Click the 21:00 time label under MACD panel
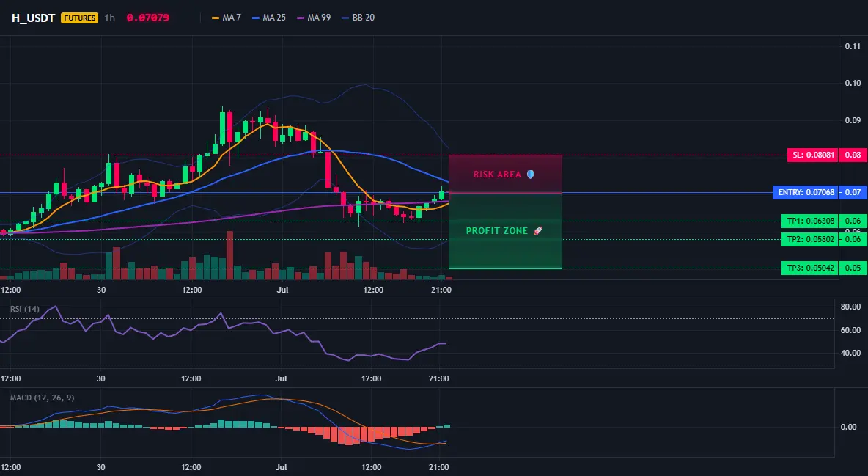The image size is (868, 476). [438, 467]
